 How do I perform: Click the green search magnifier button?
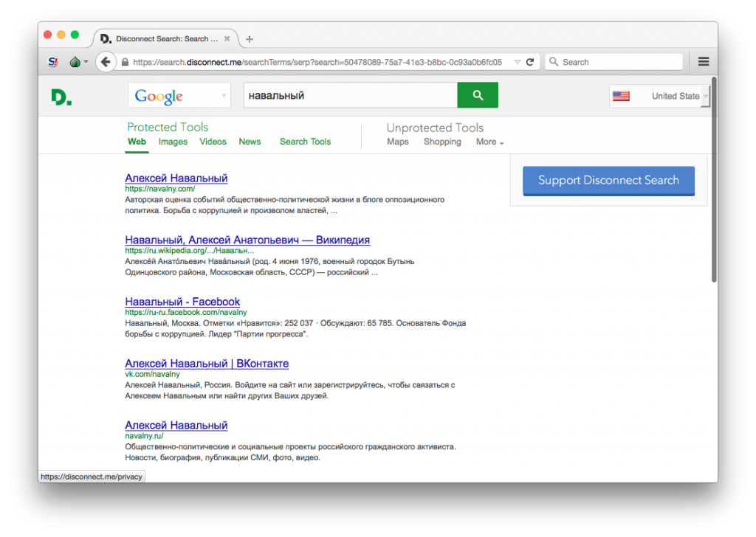point(478,95)
